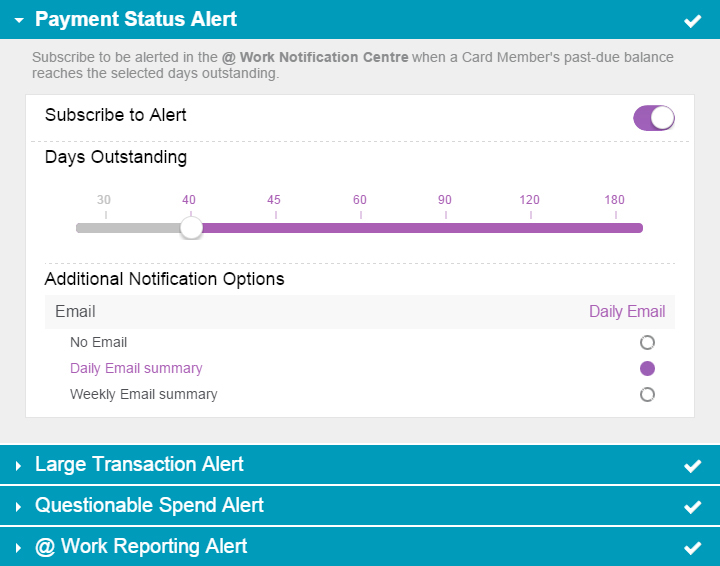Expand the Large Transaction Alert arrow
Viewport: 720px width, 566px height.
(x=18, y=466)
